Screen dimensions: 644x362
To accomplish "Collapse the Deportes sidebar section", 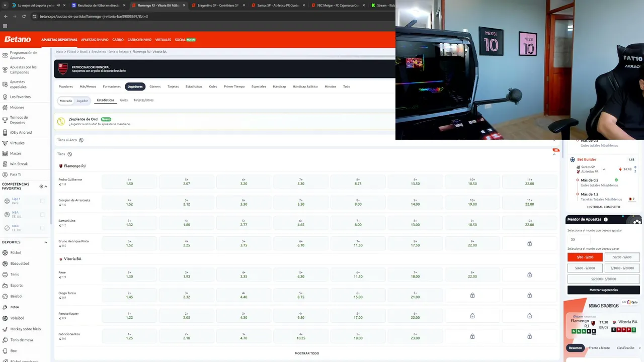I will [46, 242].
